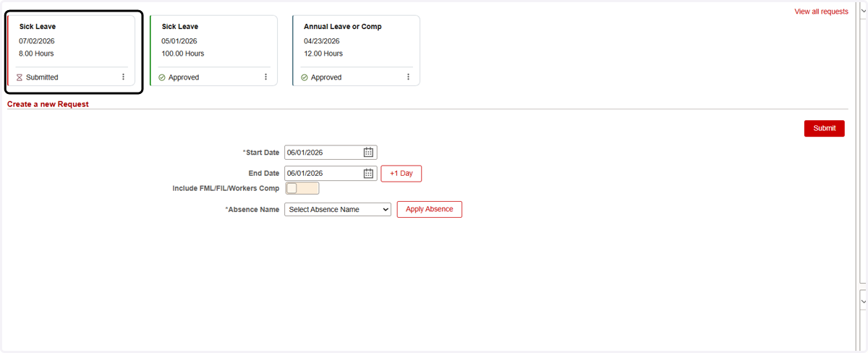Open the Sick Leave 05/01/2026 request card

[x=213, y=51]
